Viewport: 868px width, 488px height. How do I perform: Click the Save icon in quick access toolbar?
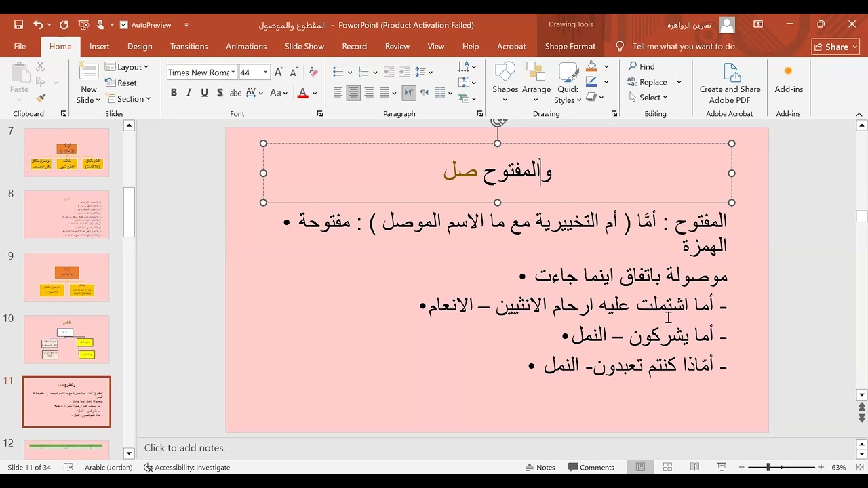tap(18, 25)
